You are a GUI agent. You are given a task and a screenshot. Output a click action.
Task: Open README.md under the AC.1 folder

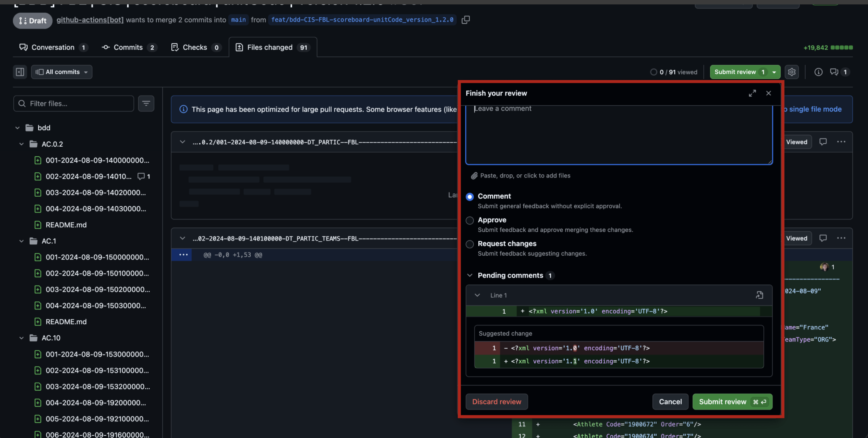pyautogui.click(x=66, y=322)
